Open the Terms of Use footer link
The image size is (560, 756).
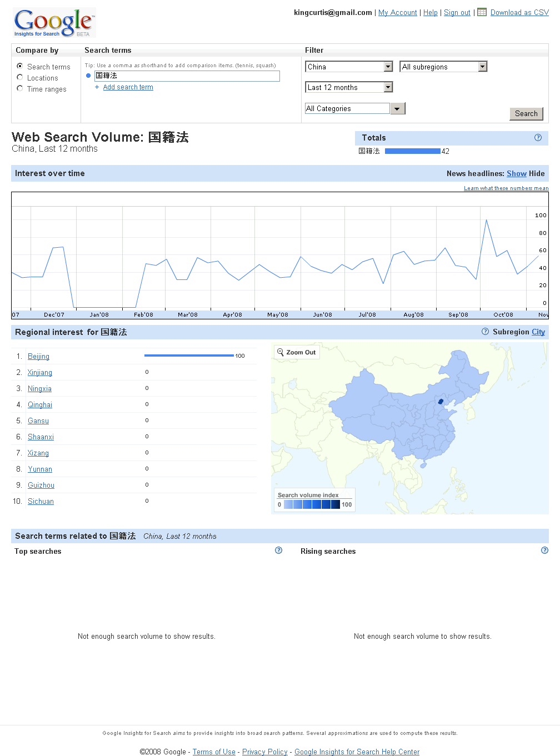point(214,752)
